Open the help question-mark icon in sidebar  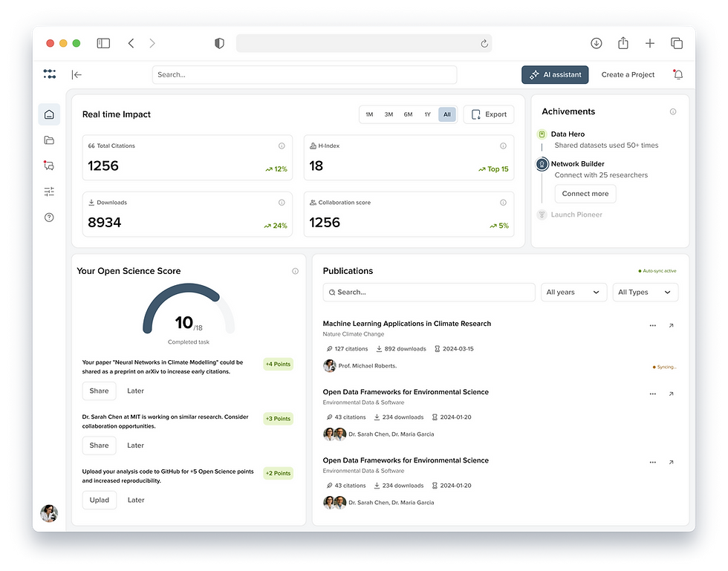coord(49,217)
